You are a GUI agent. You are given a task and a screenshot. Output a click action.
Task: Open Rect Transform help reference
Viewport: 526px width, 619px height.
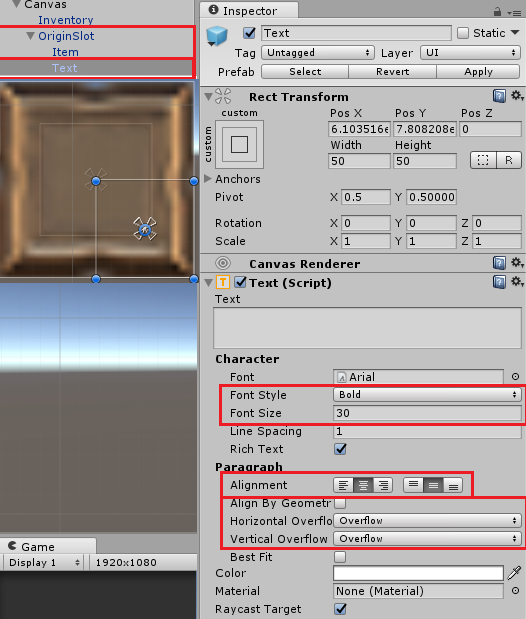pos(499,96)
